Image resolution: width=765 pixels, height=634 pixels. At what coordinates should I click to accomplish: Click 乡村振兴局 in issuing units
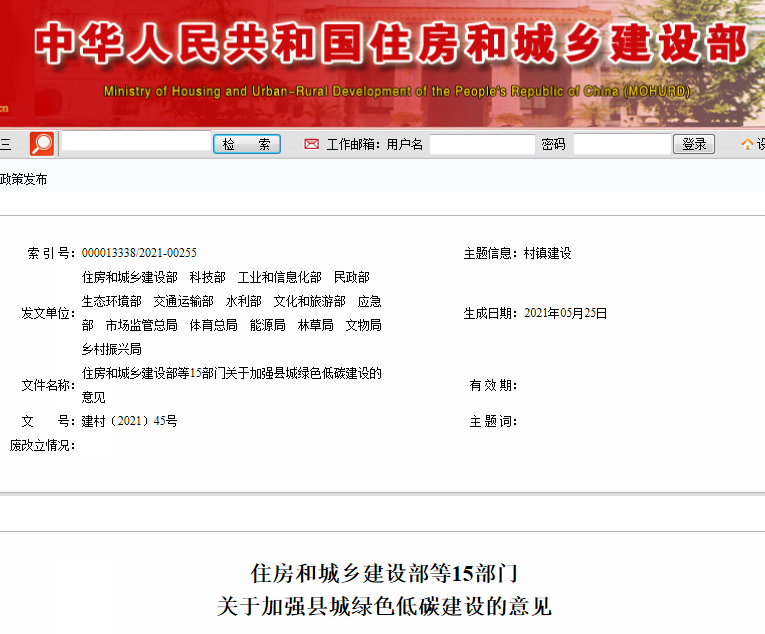click(x=112, y=349)
